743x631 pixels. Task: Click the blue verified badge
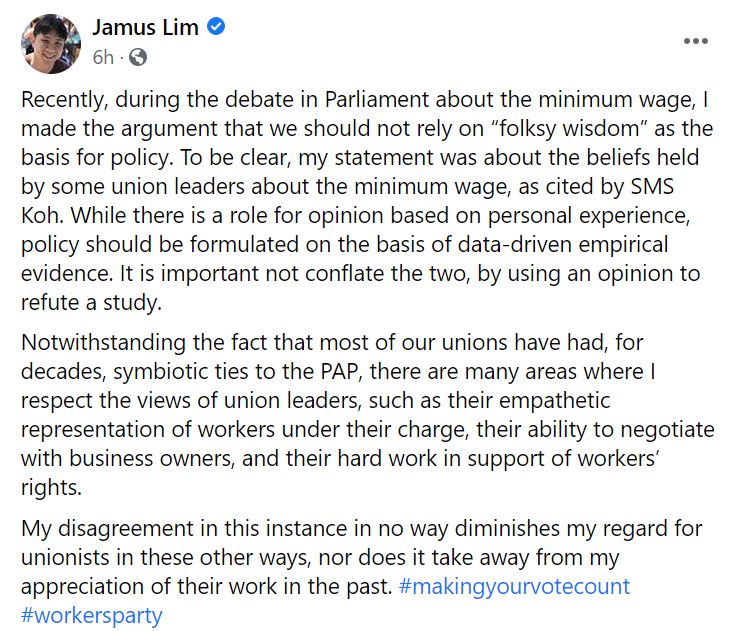214,27
